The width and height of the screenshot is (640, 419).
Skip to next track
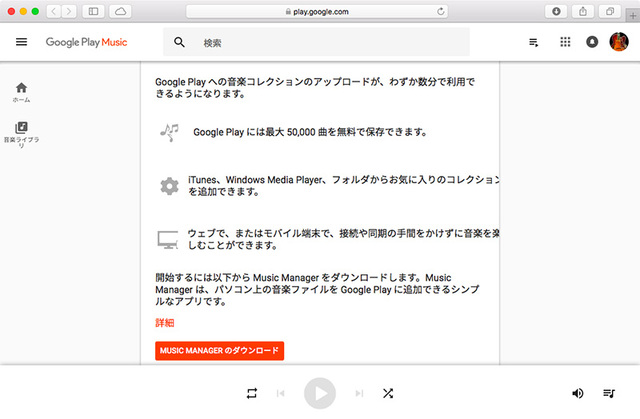pyautogui.click(x=359, y=393)
